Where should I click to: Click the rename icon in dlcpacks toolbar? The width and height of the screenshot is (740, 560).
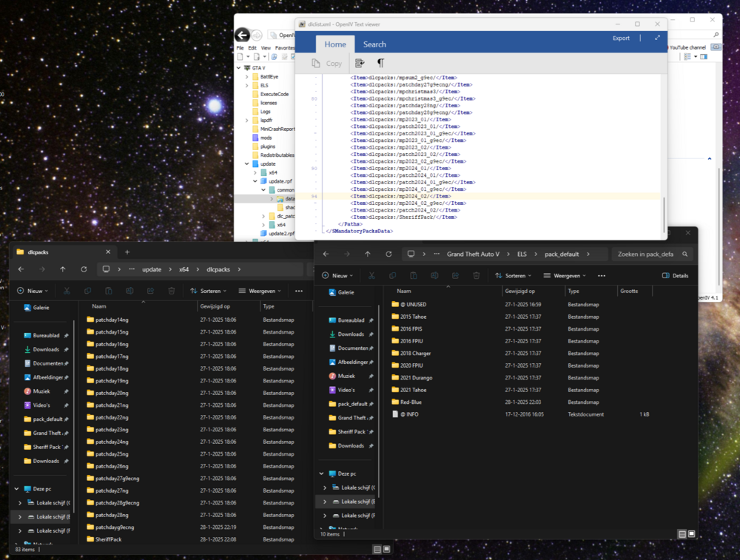click(x=129, y=291)
